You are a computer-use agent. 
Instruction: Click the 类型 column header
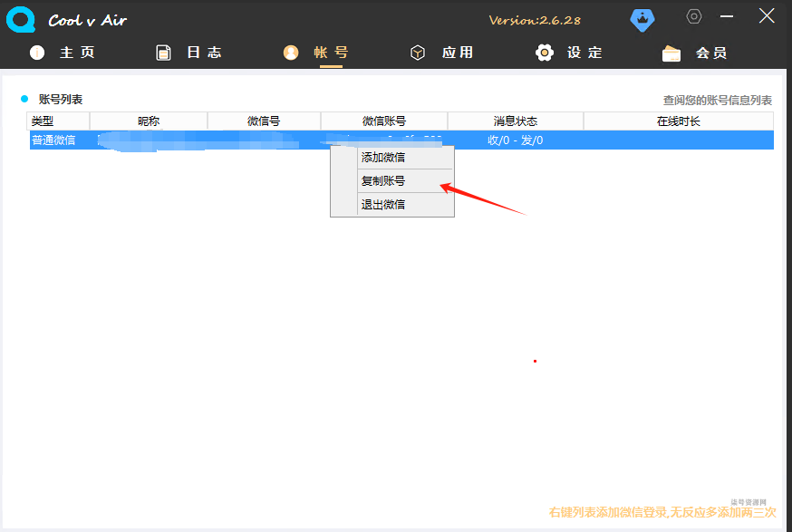point(58,121)
